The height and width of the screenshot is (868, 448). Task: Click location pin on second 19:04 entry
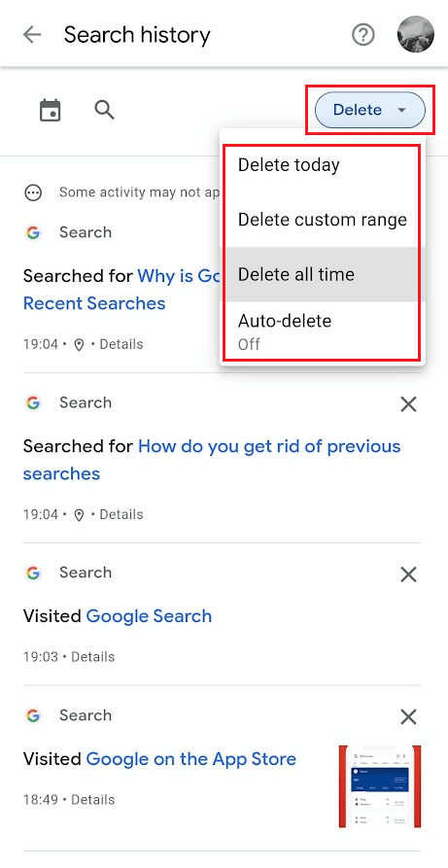(79, 515)
